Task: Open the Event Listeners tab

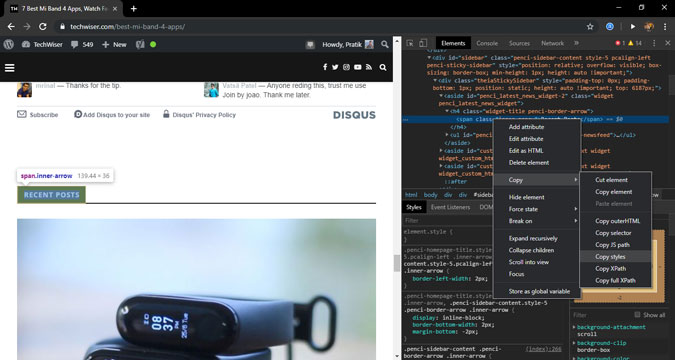Action: (450, 207)
